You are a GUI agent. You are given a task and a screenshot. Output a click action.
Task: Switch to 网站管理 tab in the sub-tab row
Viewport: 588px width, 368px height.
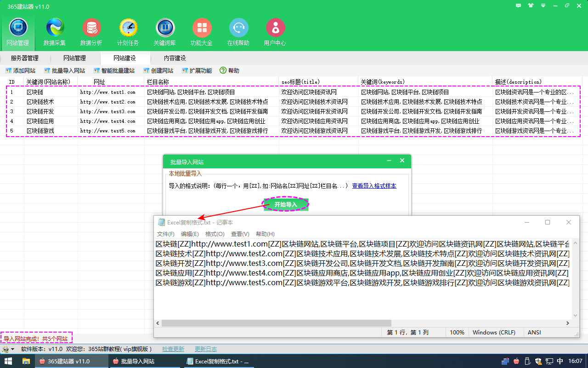coord(74,58)
